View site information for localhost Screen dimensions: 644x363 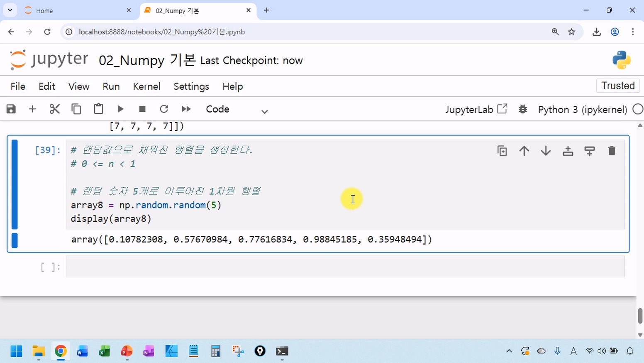point(69,32)
